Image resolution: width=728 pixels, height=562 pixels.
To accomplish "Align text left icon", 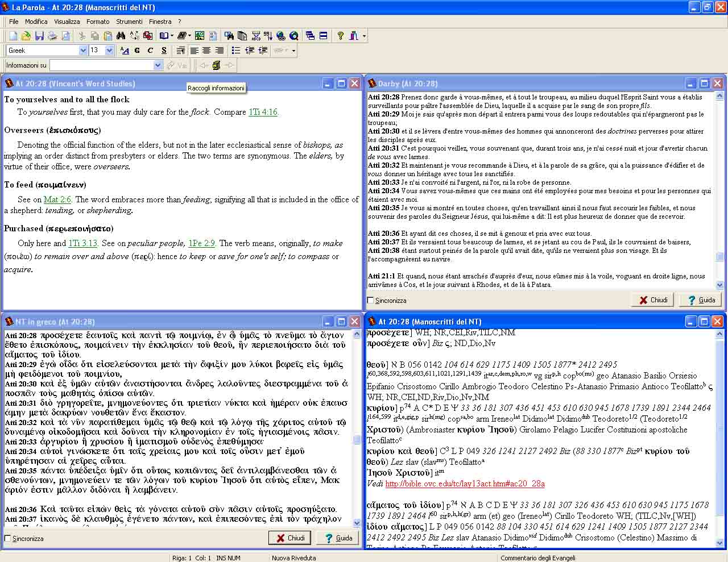I will [x=194, y=51].
